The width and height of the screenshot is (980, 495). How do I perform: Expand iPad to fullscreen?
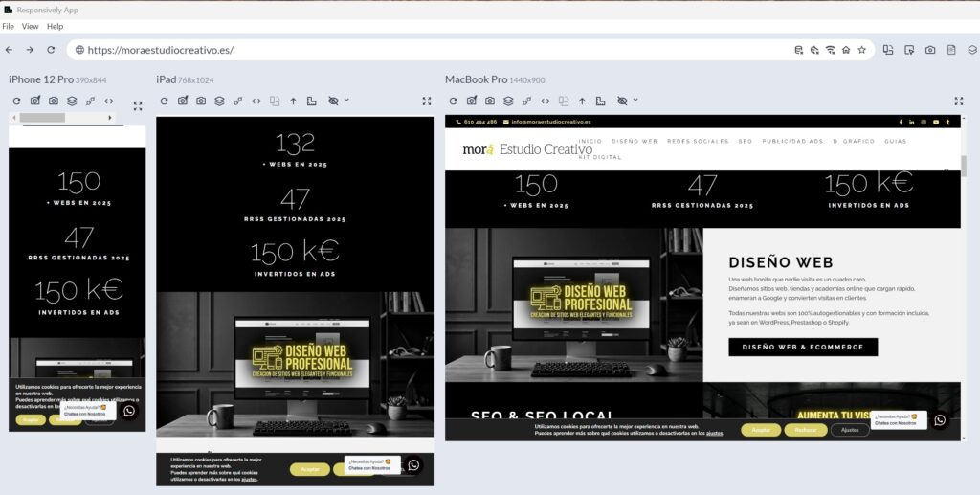coord(427,101)
